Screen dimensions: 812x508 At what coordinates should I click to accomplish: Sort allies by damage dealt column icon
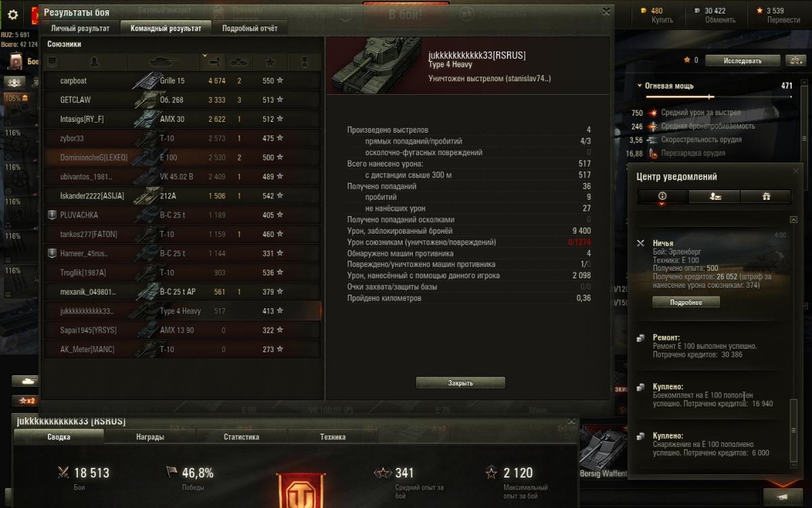pyautogui.click(x=213, y=62)
